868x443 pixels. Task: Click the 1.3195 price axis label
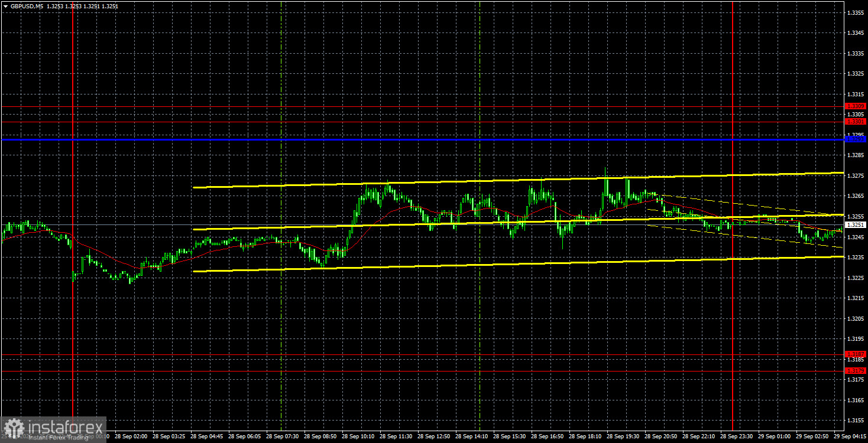click(856, 339)
